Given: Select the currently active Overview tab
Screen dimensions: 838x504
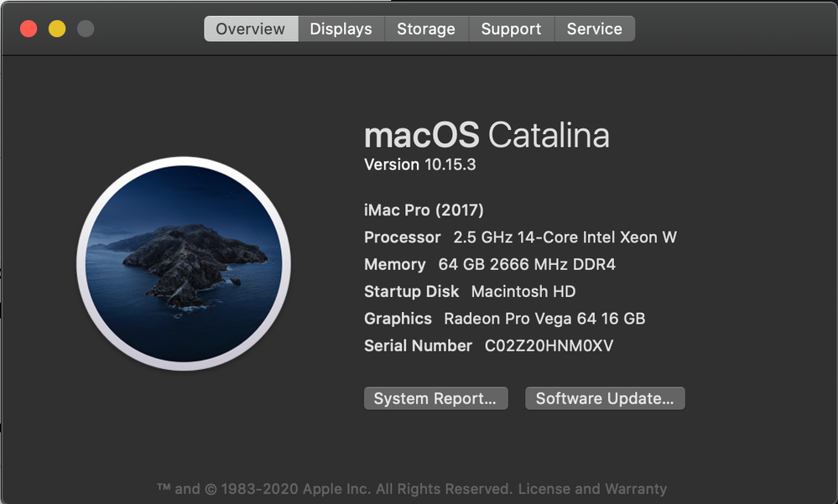Looking at the screenshot, I should 250,29.
